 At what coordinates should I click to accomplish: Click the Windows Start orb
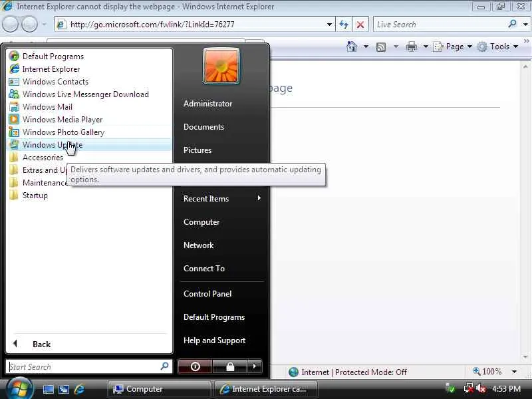19,389
